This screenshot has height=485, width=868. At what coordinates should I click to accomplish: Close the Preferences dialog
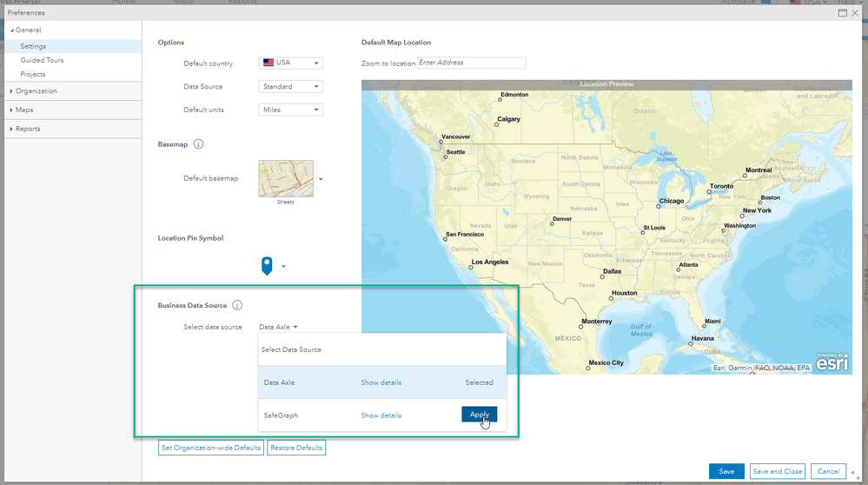tap(855, 13)
